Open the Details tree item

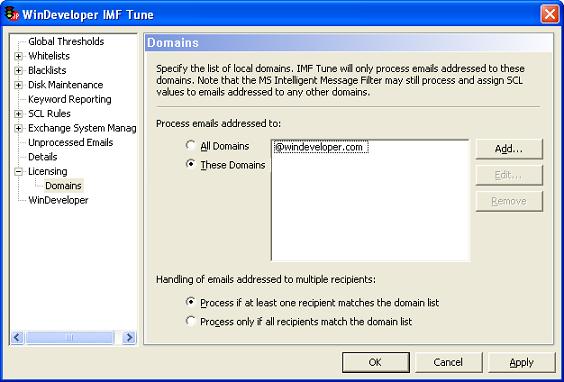42,157
